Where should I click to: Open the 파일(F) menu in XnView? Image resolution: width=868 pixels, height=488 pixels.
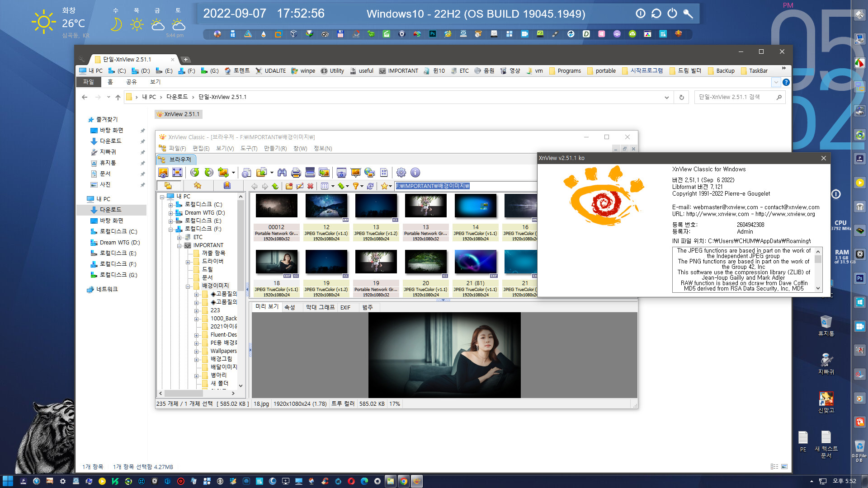(177, 149)
